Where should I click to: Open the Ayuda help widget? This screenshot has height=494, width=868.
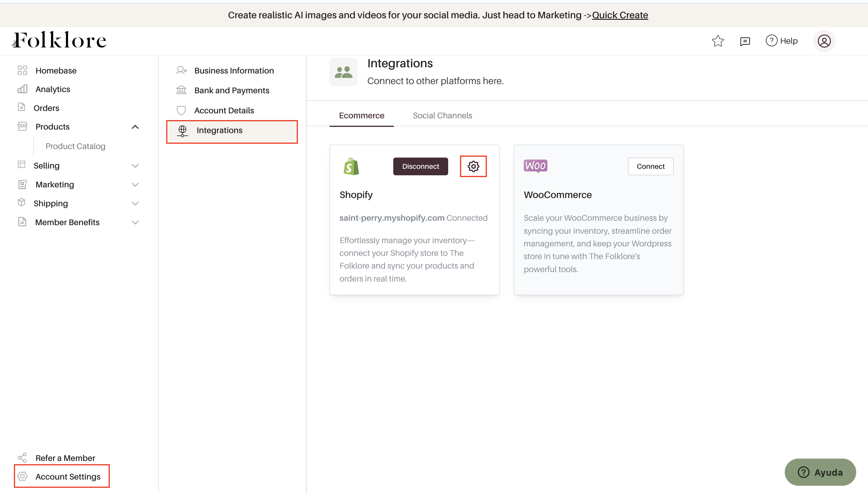point(820,472)
